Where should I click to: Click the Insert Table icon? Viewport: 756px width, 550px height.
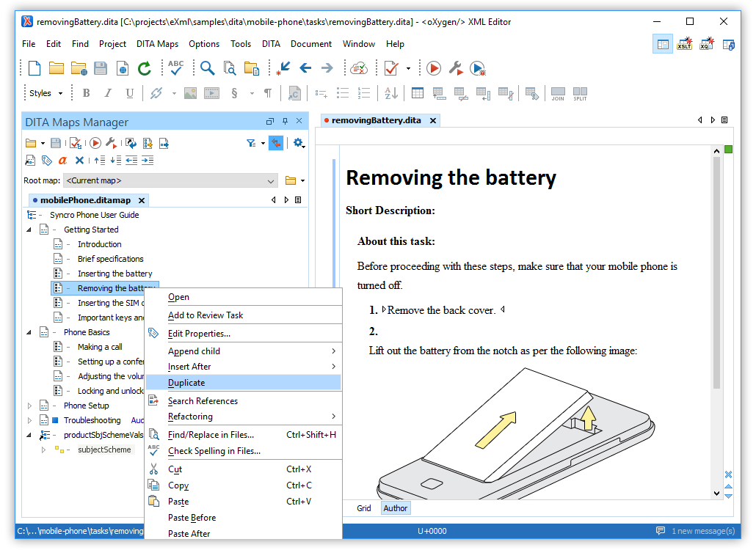coord(418,93)
